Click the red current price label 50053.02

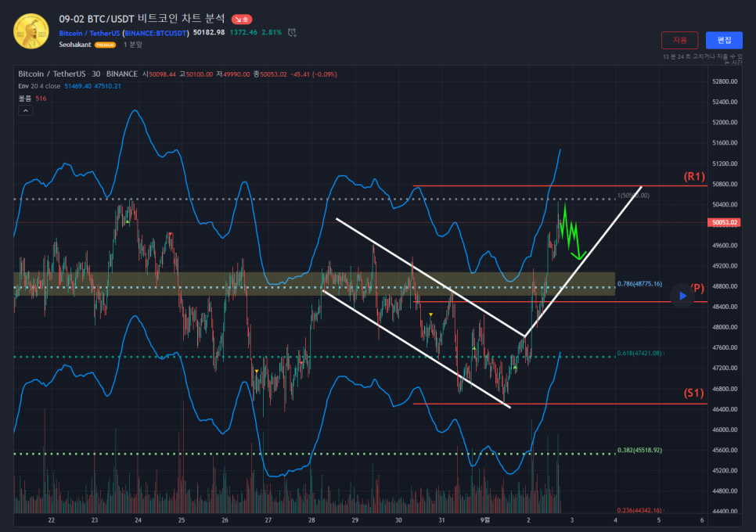(725, 223)
